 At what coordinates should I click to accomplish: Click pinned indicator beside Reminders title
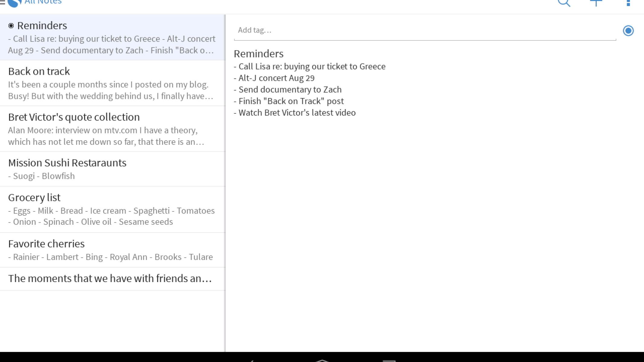11,26
